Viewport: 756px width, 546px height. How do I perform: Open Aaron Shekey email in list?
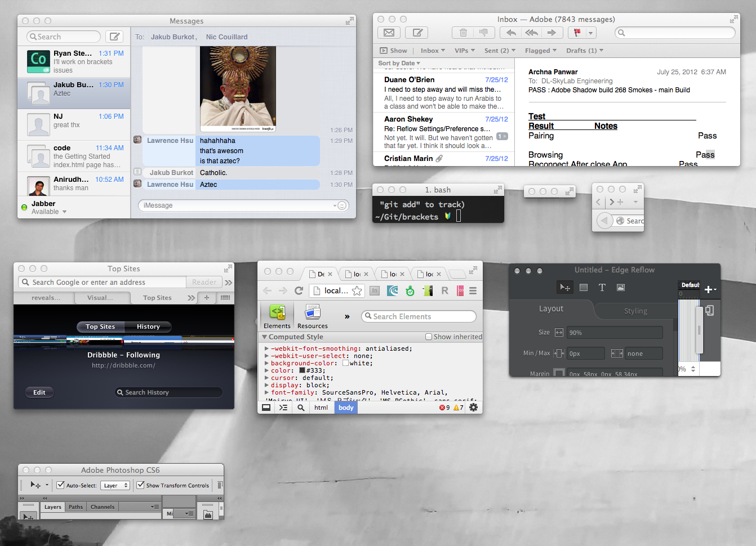pos(443,132)
